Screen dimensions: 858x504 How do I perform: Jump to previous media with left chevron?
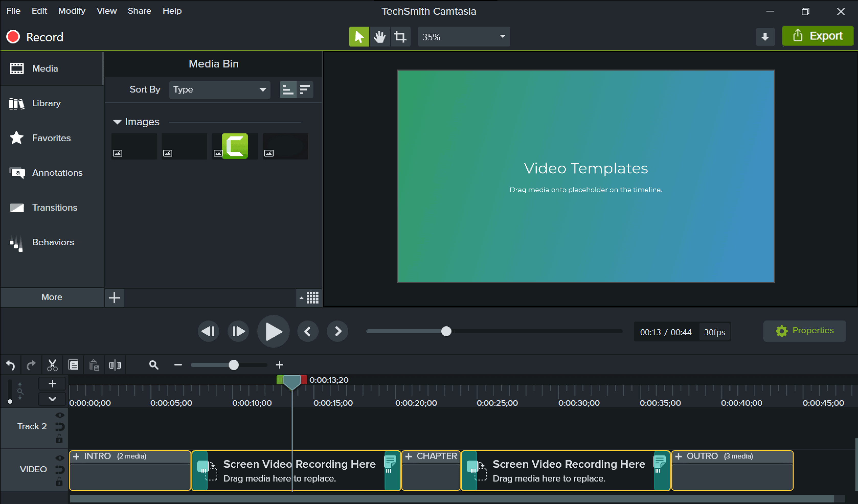[308, 331]
